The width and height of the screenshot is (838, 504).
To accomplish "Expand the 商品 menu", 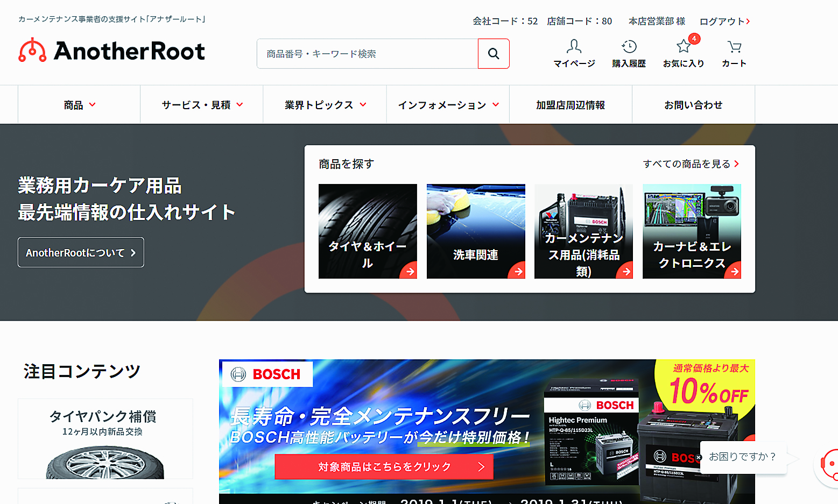I will coord(79,105).
